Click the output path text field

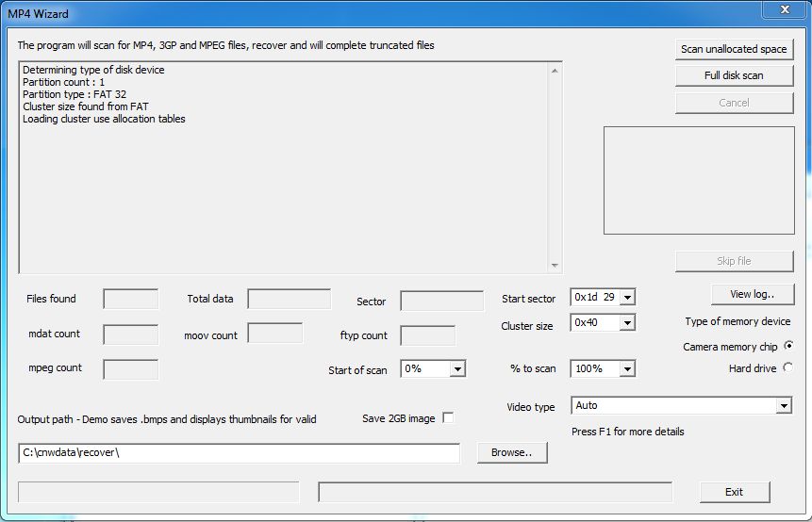239,453
